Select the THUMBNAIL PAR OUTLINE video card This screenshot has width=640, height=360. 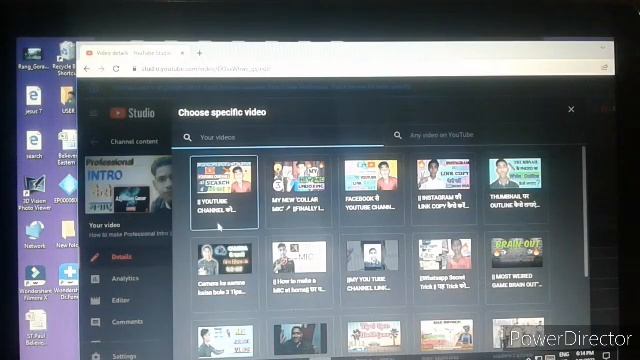[x=516, y=189]
